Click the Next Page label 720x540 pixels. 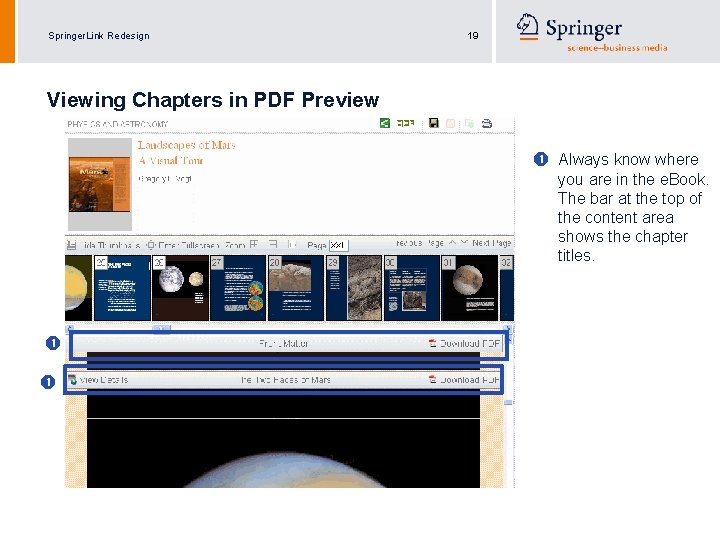(x=491, y=242)
